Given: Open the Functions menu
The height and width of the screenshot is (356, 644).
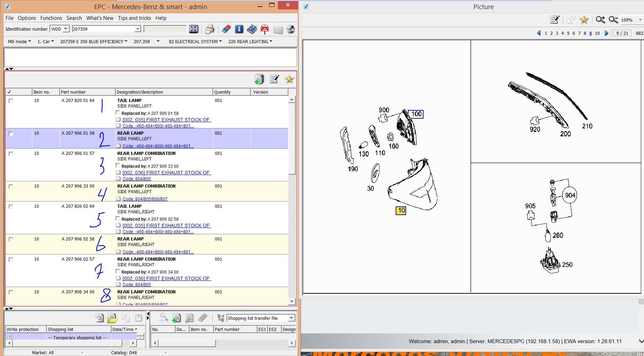Looking at the screenshot, I should click(x=51, y=18).
